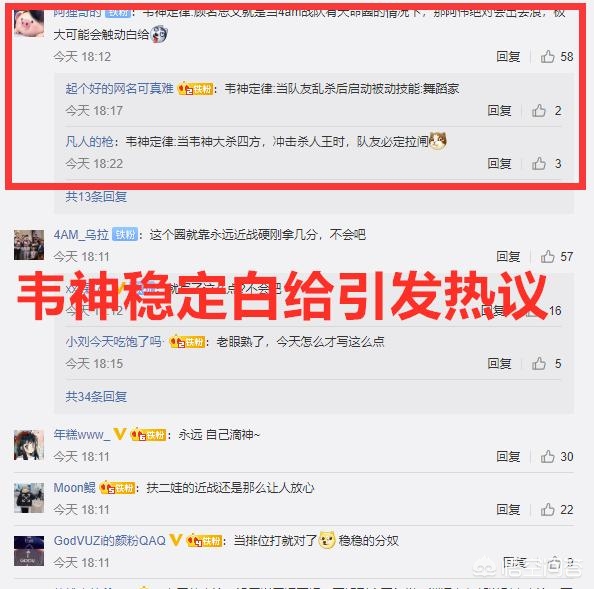
Task: Like 小刘今天吃饱了吗's reply with 5 likes
Action: point(539,364)
